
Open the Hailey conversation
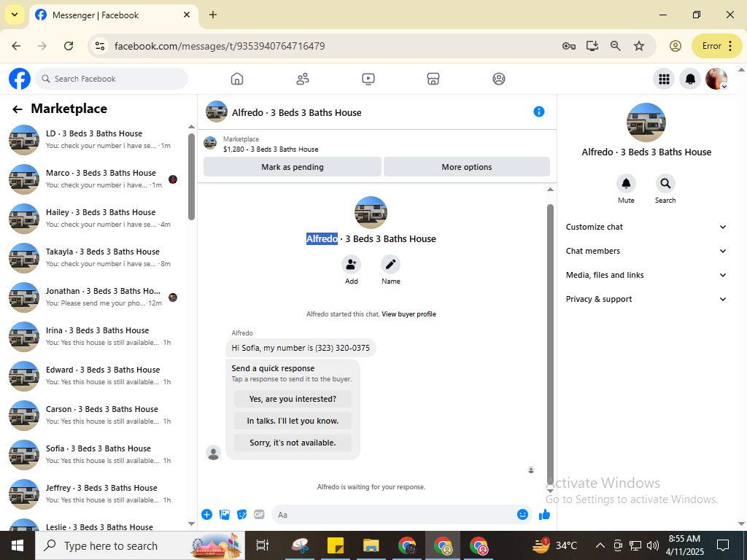tap(96, 219)
